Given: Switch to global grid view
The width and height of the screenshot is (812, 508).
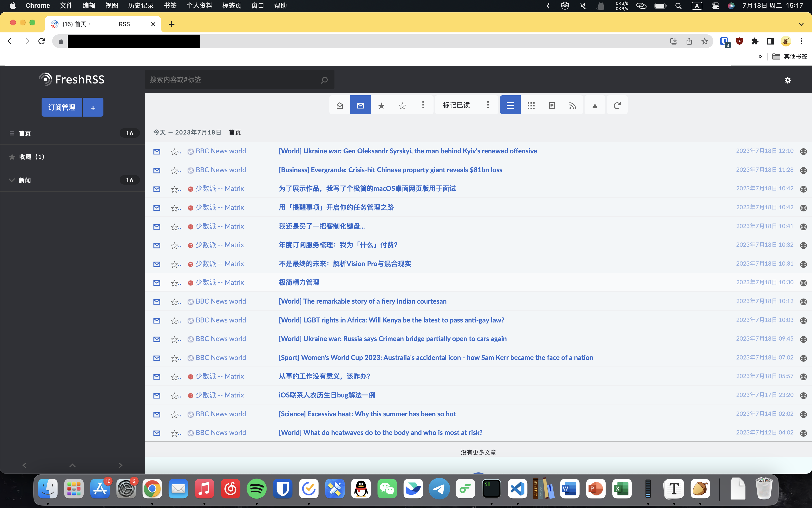Looking at the screenshot, I should coord(531,105).
